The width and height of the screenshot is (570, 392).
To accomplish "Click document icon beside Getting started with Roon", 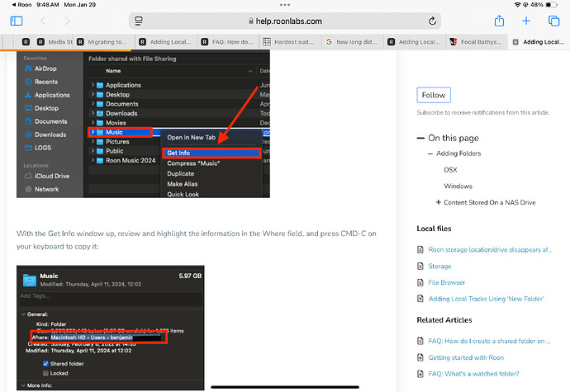I will point(420,357).
